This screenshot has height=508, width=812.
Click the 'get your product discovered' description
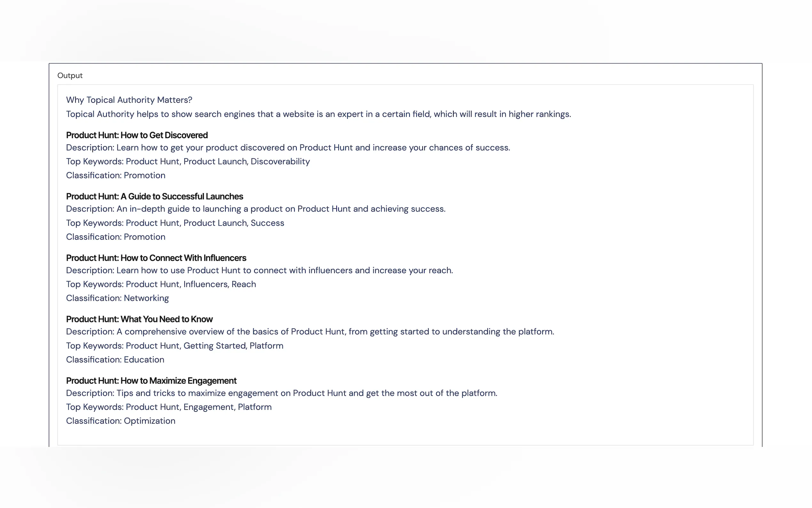pyautogui.click(x=288, y=147)
